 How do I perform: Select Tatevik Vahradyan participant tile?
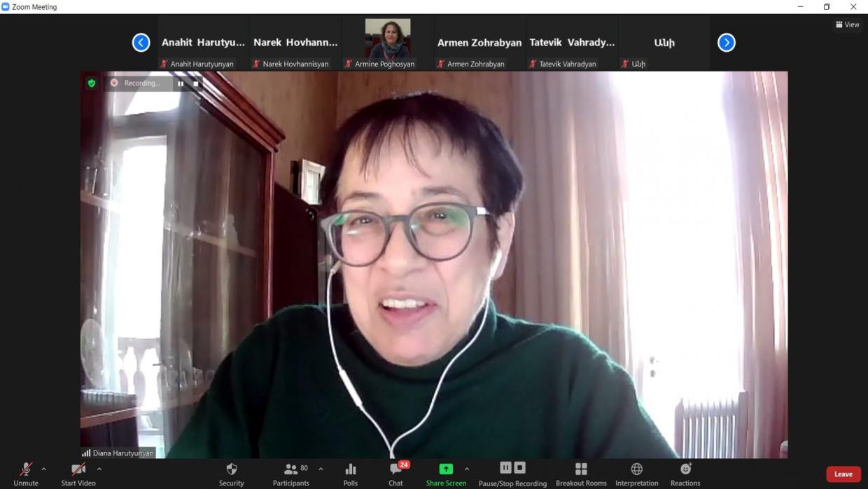572,43
